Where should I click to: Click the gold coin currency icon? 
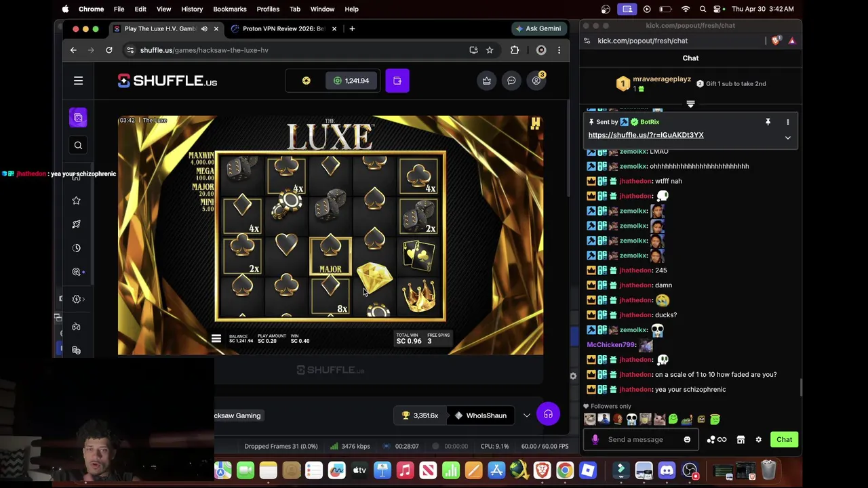(x=307, y=81)
